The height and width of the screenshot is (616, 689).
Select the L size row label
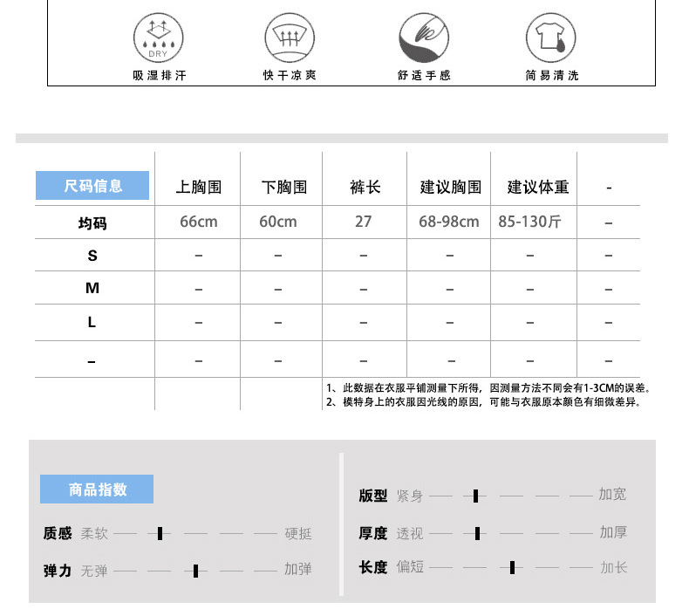click(92, 322)
